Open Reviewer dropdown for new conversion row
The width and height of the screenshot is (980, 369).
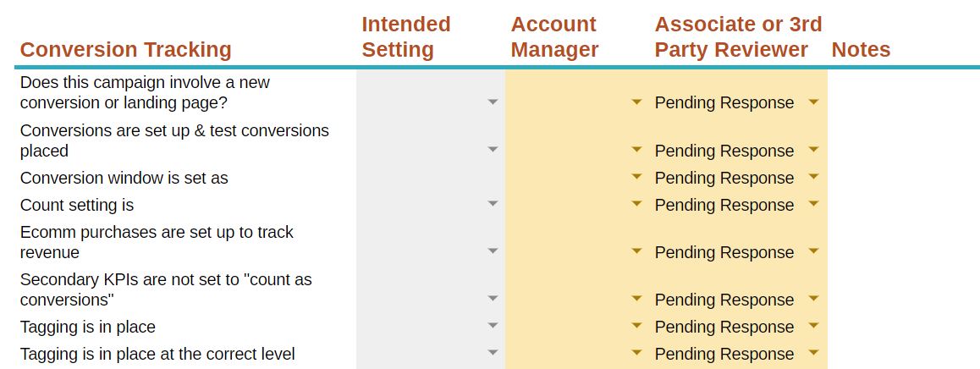pos(813,102)
